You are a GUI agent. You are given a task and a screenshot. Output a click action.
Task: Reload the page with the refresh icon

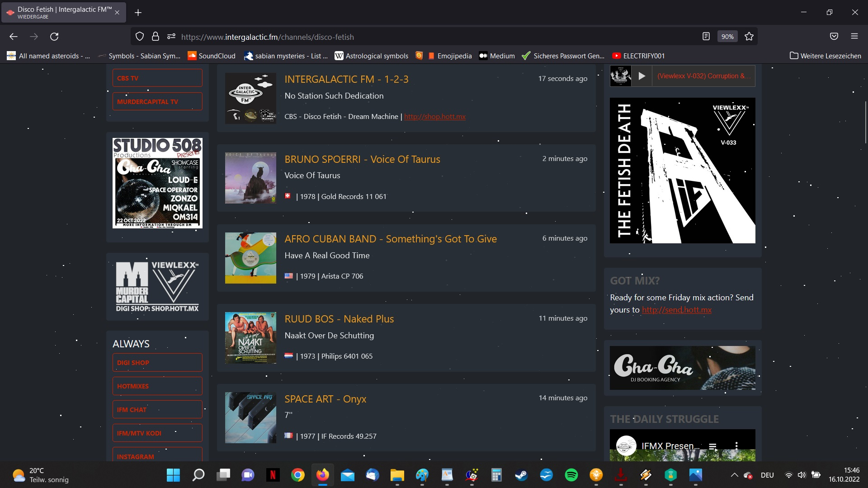(x=54, y=37)
